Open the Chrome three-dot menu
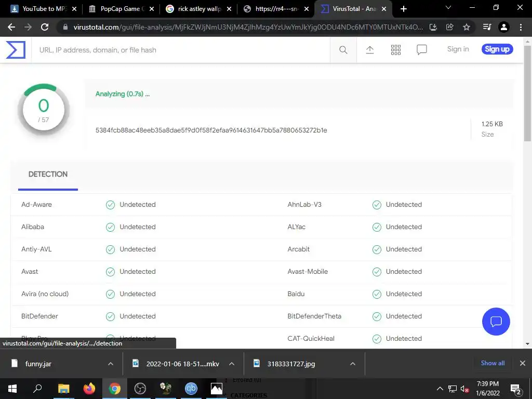The width and height of the screenshot is (532, 399). tap(521, 27)
